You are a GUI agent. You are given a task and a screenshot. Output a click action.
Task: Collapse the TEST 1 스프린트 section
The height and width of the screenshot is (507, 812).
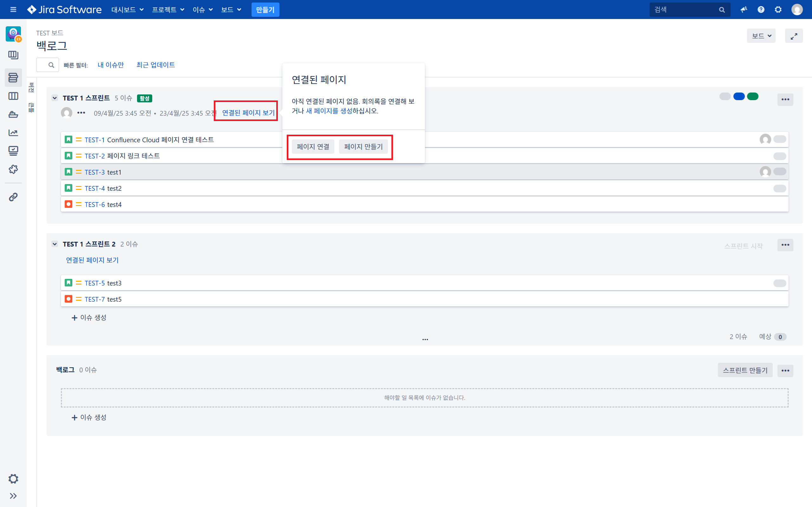coord(55,98)
